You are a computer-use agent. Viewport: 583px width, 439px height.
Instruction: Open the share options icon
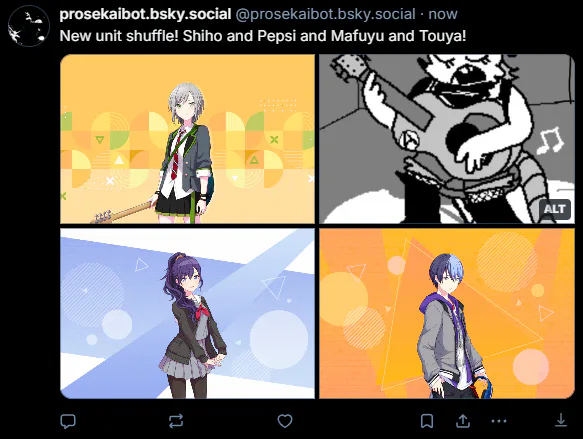point(463,421)
